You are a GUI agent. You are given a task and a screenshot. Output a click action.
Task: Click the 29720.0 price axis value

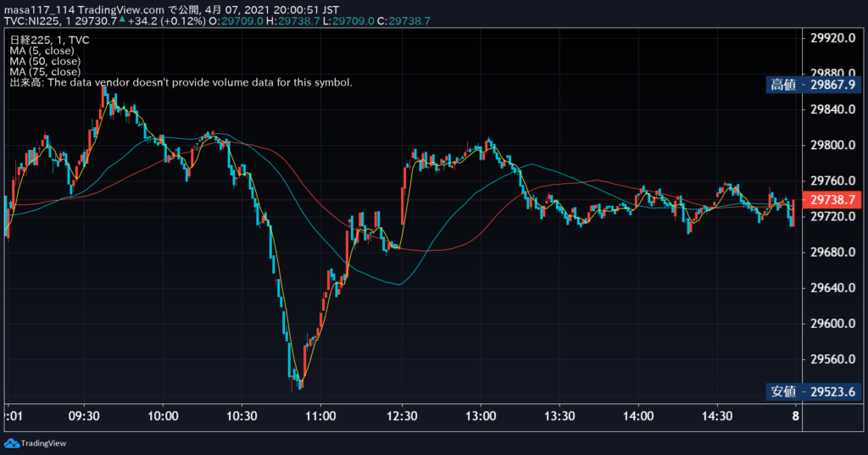(832, 216)
